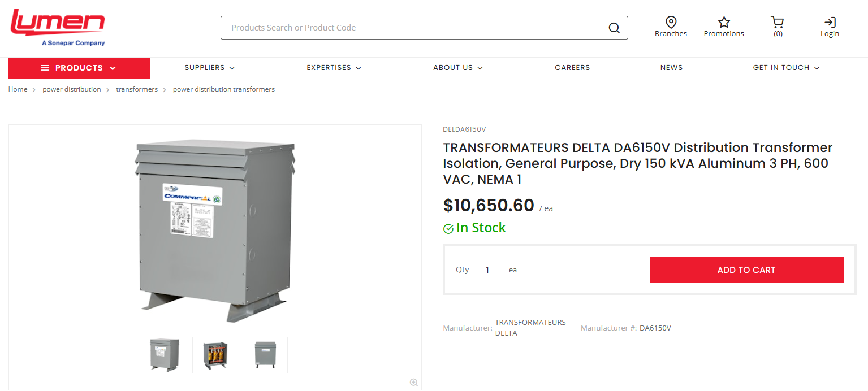868x391 pixels.
Task: Open the About Us menu label
Action: click(x=453, y=68)
